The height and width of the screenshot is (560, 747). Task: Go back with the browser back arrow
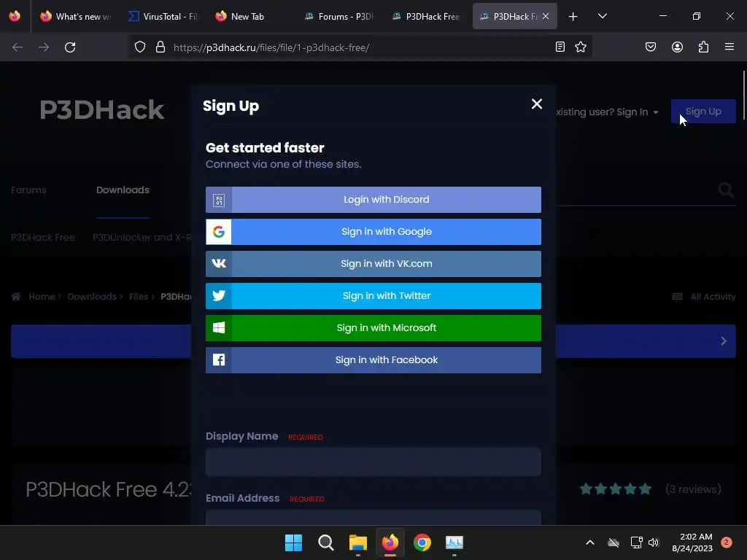[x=18, y=47]
